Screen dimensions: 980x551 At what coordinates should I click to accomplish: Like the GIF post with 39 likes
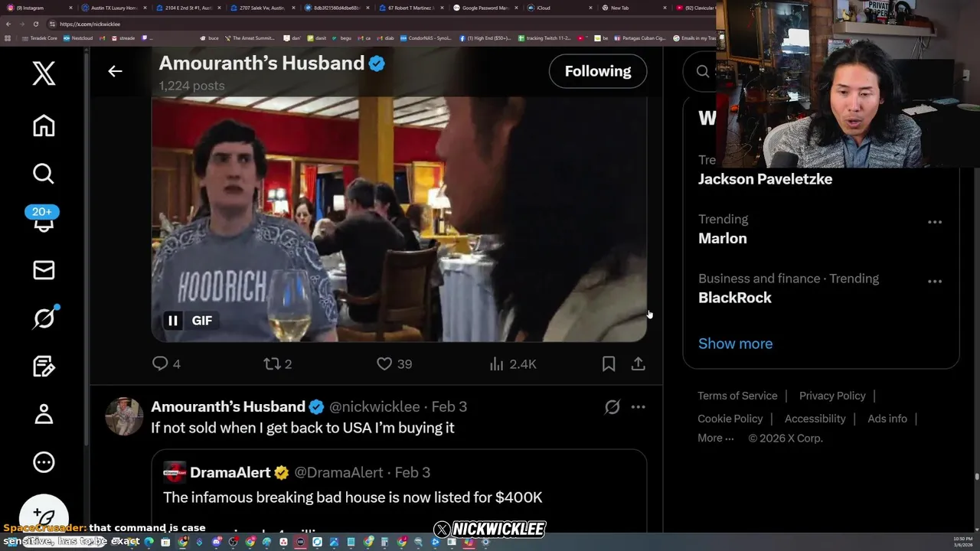[x=394, y=364]
